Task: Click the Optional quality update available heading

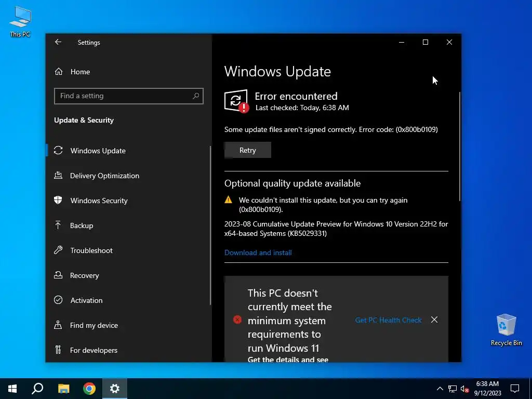Action: (292, 183)
